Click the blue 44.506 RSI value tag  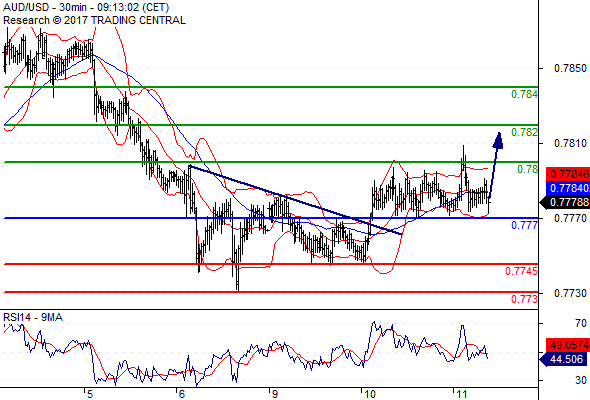coord(564,359)
